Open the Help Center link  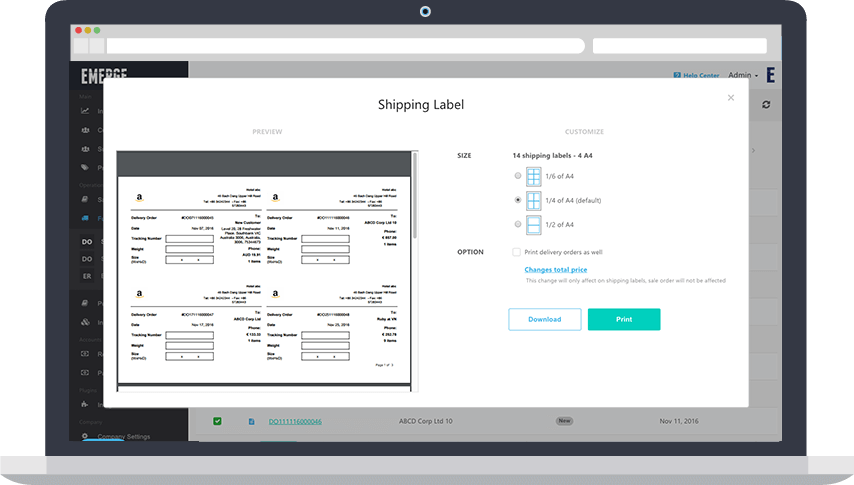pos(697,76)
